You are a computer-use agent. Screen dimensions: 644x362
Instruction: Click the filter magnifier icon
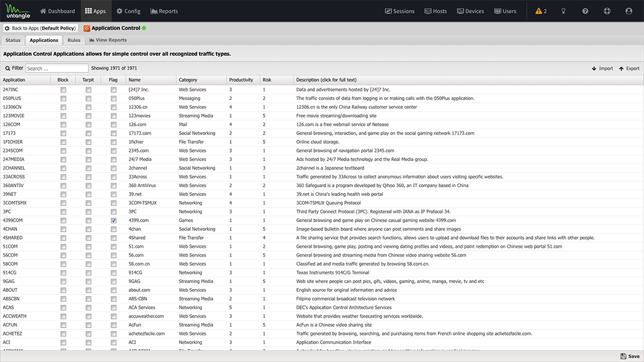8,68
